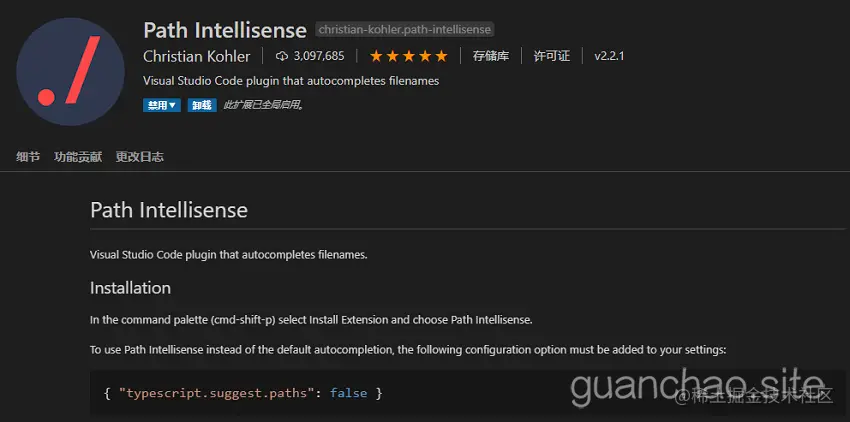Click the Path Intellisense readme heading

pos(168,211)
